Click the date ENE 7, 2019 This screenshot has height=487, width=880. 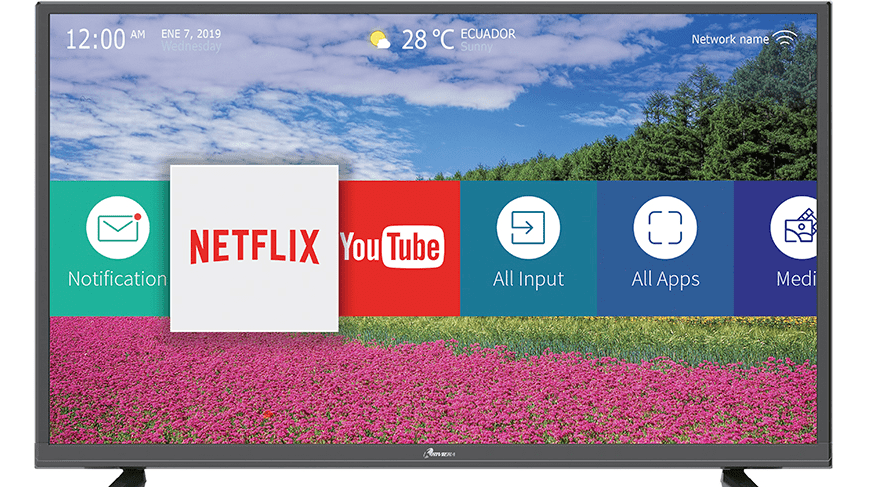(x=191, y=34)
